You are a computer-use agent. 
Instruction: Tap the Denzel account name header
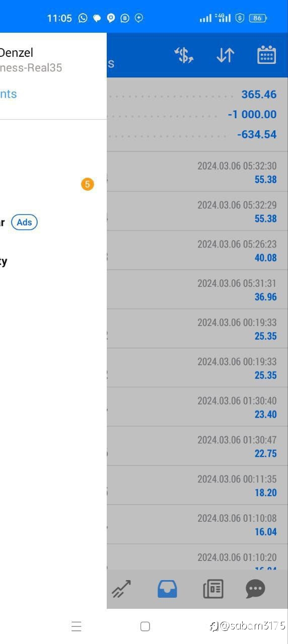coord(17,52)
